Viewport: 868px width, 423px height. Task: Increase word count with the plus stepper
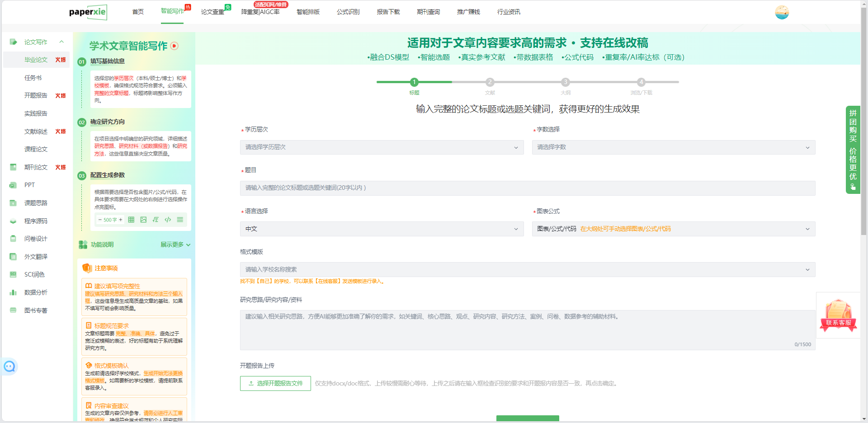pyautogui.click(x=121, y=220)
